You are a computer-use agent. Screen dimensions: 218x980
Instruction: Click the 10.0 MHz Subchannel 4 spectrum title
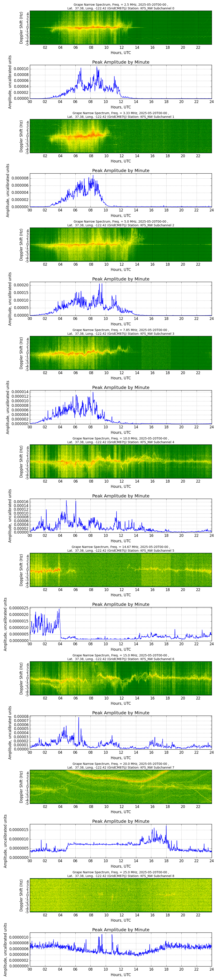click(120, 440)
